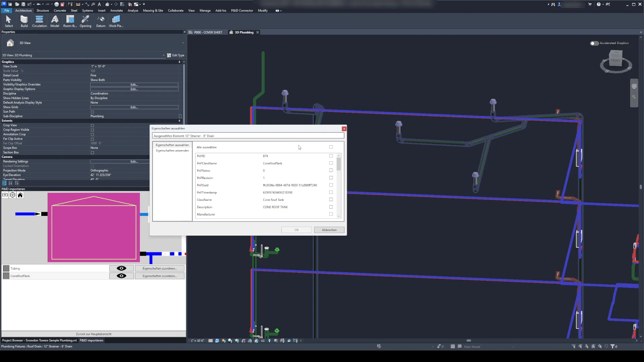Tick the Description property checkbox
Viewport: 644px width, 362px height.
[331, 207]
